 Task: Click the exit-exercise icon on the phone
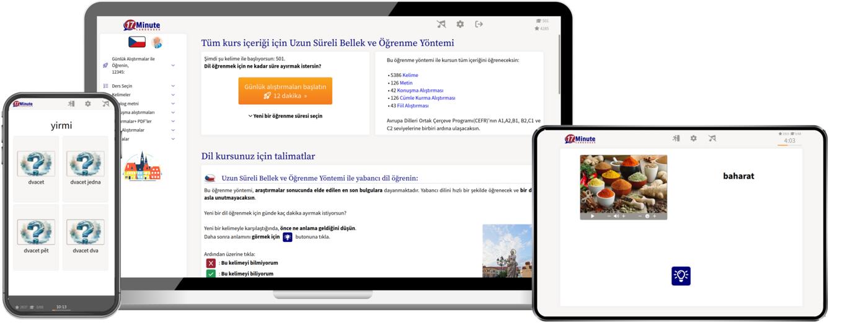(x=71, y=104)
